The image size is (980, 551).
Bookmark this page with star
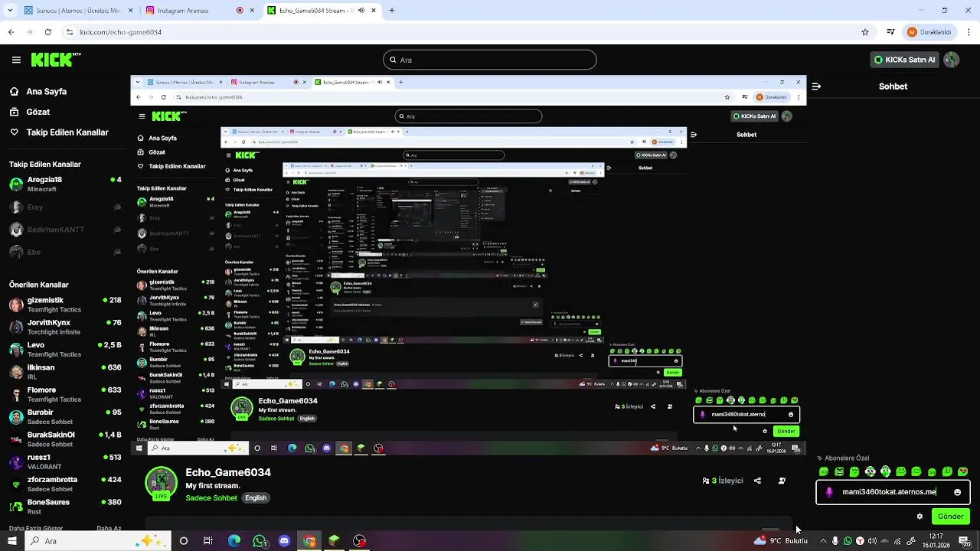pyautogui.click(x=865, y=32)
